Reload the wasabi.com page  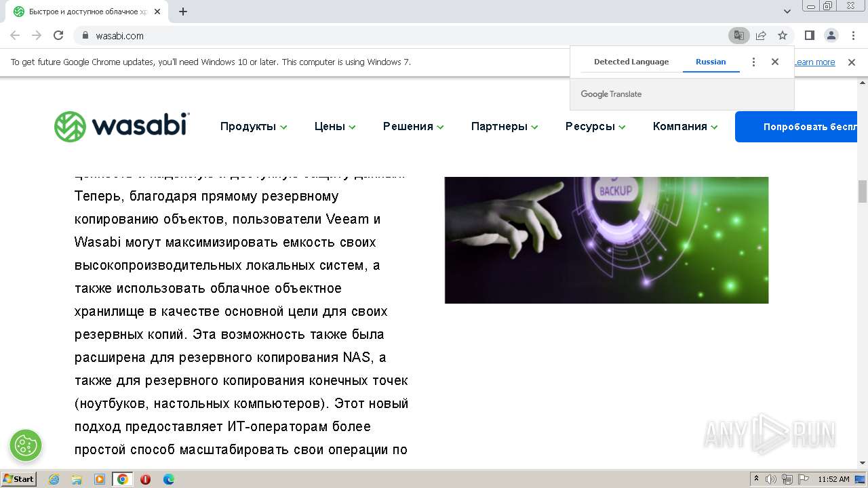pos(58,35)
